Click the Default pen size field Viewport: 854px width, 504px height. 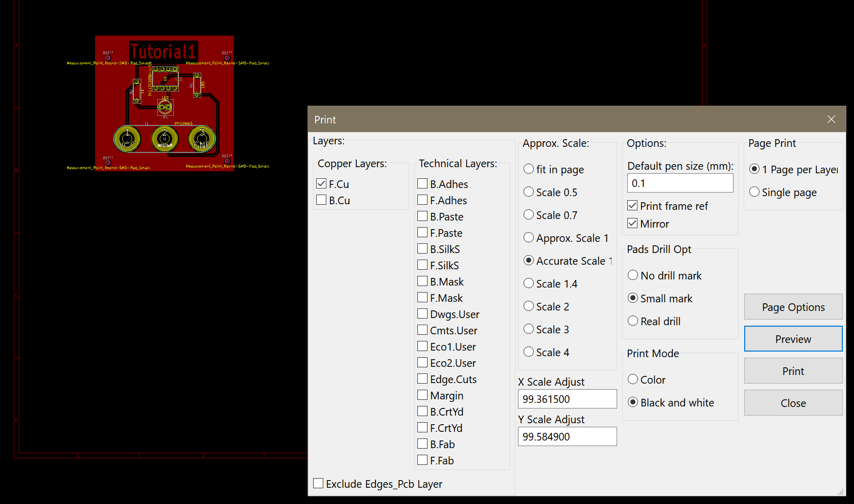[x=680, y=183]
